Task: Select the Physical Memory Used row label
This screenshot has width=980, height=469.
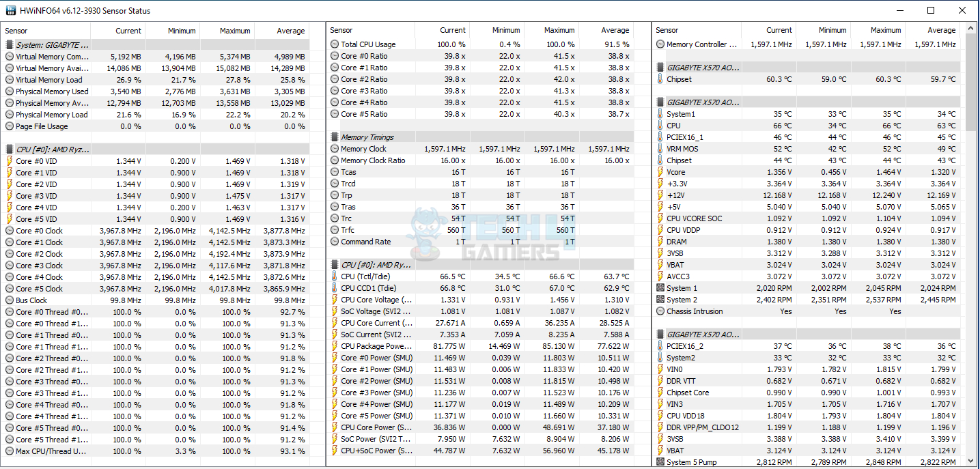Action: (52, 91)
